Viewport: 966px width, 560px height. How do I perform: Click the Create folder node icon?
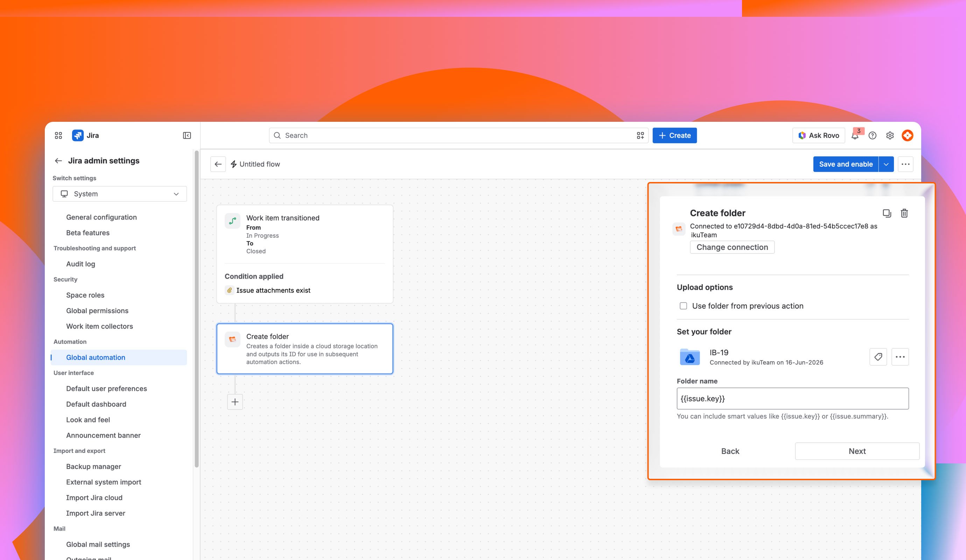[232, 339]
